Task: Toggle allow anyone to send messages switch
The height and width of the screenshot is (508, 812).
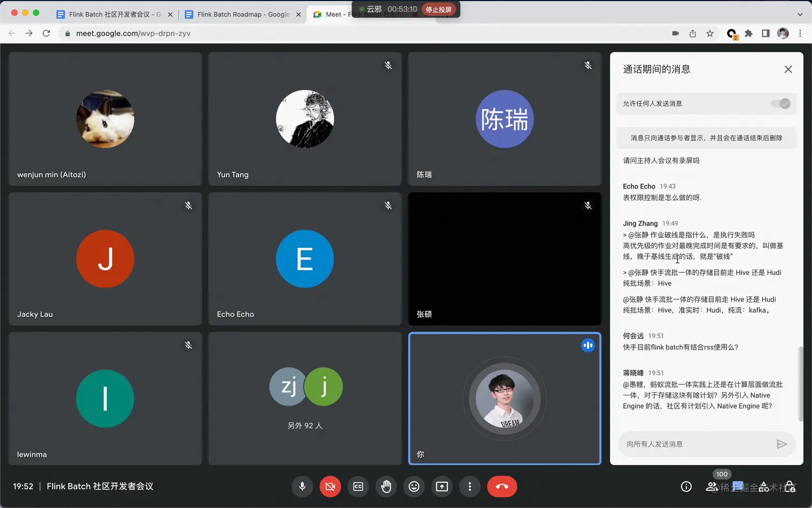Action: [781, 104]
